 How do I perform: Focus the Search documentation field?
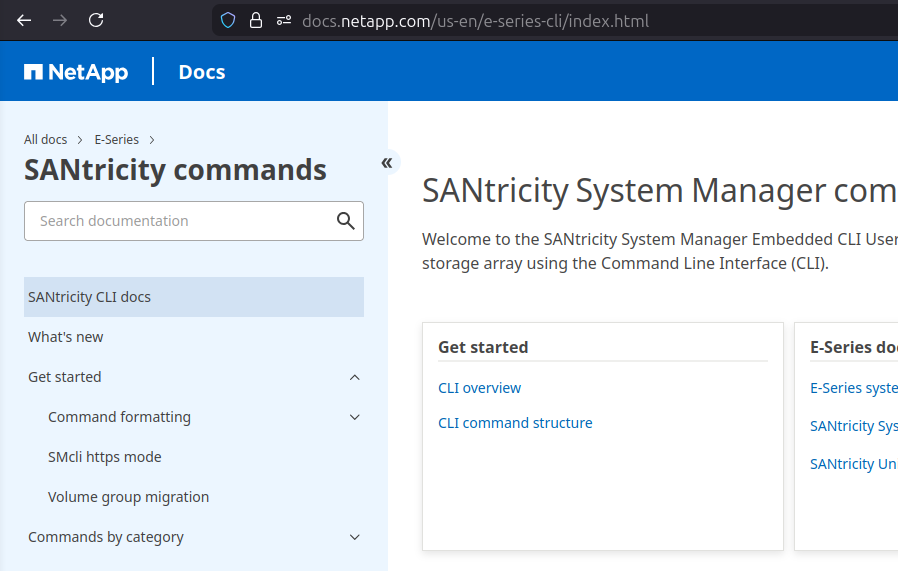pos(194,221)
